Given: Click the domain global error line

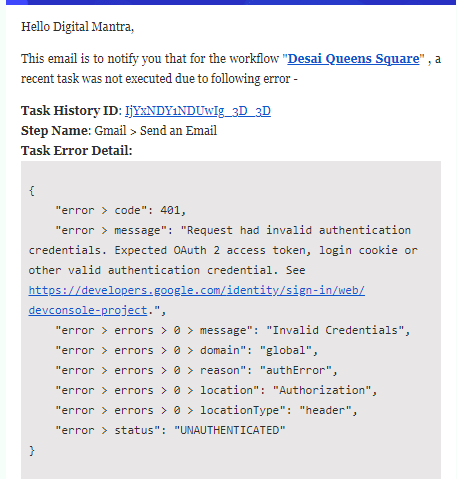Looking at the screenshot, I should pyautogui.click(x=186, y=350).
